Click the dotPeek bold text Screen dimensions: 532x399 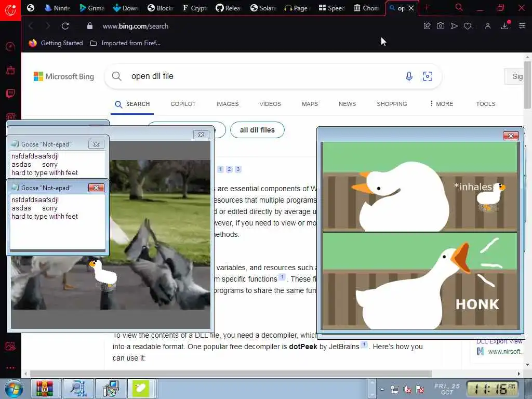click(x=303, y=347)
